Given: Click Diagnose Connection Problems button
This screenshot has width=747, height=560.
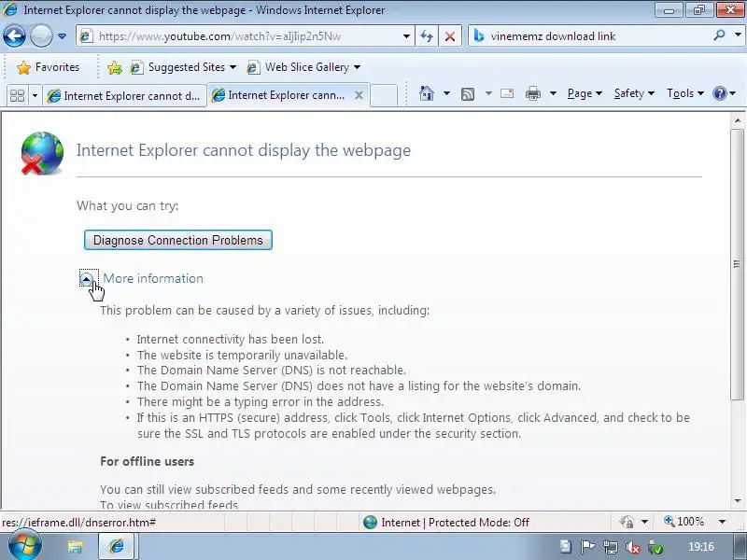Looking at the screenshot, I should [178, 240].
